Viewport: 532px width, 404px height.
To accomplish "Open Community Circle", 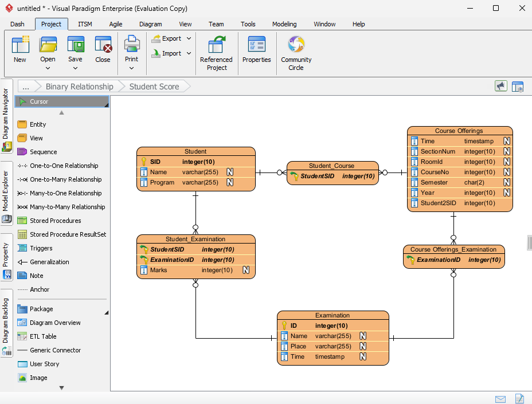I will (x=296, y=53).
